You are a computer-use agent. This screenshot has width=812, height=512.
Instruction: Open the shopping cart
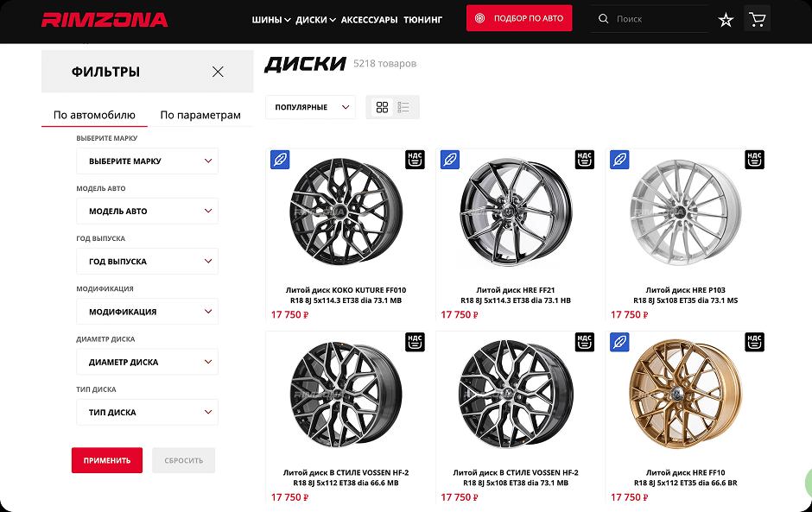757,19
